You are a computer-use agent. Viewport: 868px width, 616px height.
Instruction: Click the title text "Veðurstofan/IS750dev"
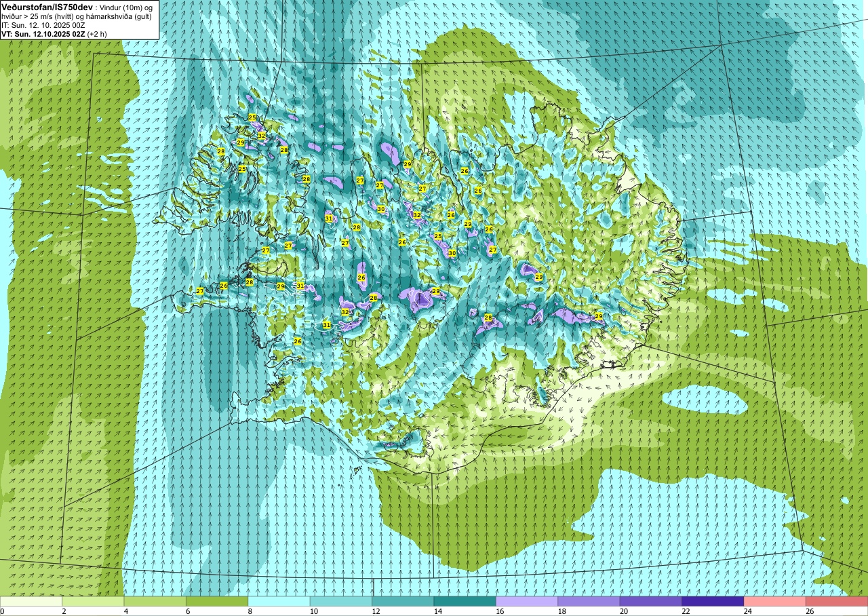(47, 7)
